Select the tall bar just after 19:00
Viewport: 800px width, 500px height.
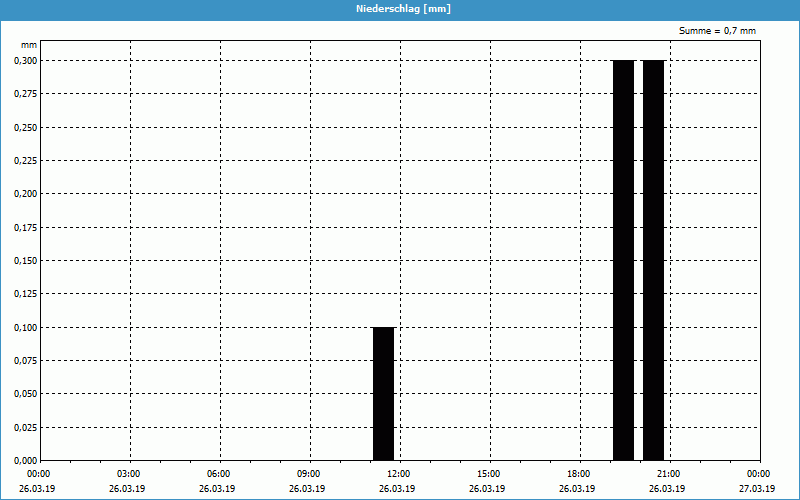tap(623, 260)
